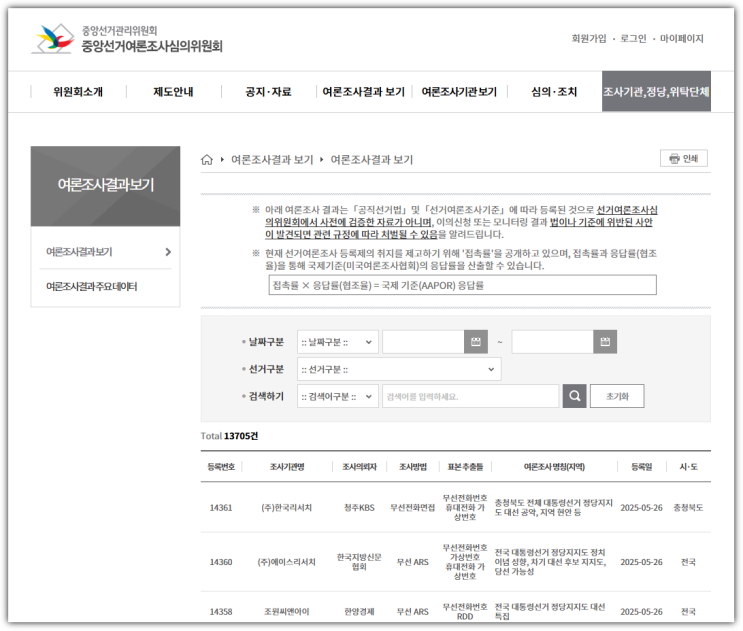743x631 pixels.
Task: Click 중앙선거여론조사심의위원회 site title
Action: [152, 46]
